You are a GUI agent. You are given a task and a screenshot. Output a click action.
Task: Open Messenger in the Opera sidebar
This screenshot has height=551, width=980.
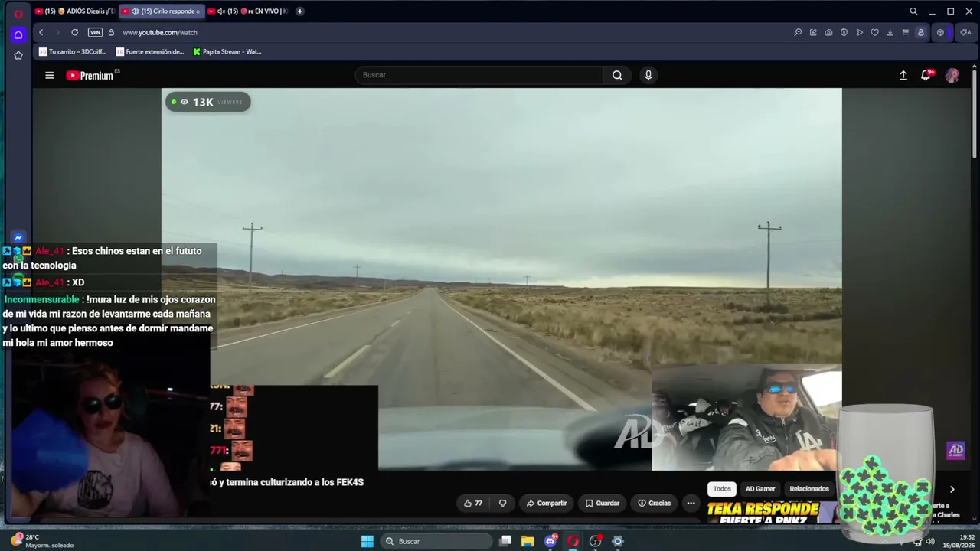[18, 237]
